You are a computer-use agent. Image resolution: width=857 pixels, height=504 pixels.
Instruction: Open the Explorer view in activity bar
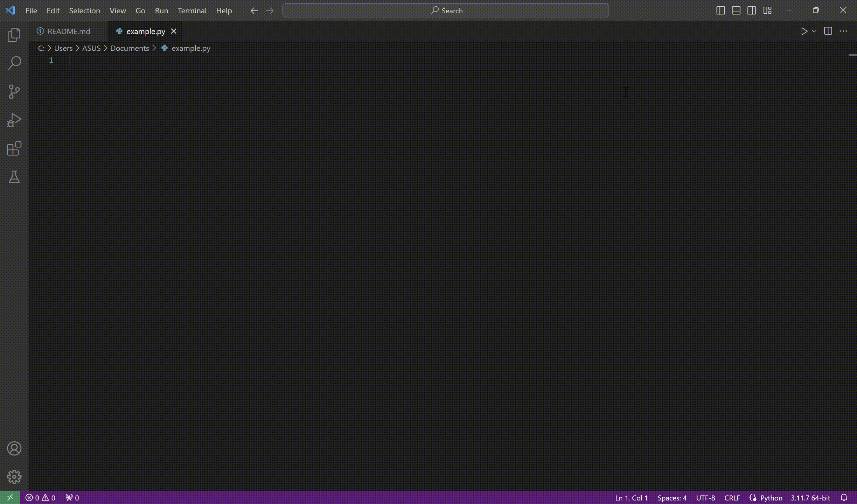point(14,35)
